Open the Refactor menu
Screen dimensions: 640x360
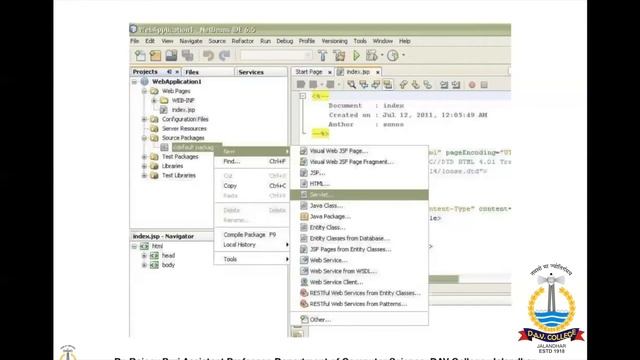coord(242,41)
